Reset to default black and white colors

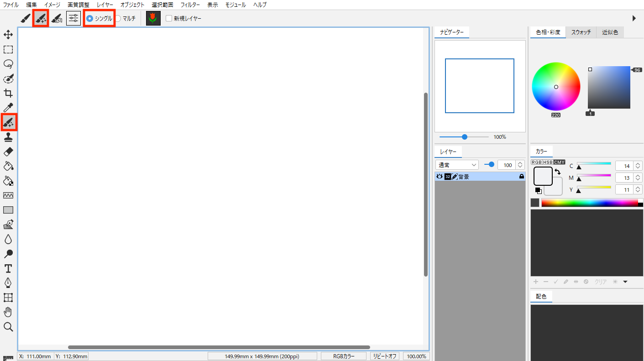pyautogui.click(x=538, y=190)
